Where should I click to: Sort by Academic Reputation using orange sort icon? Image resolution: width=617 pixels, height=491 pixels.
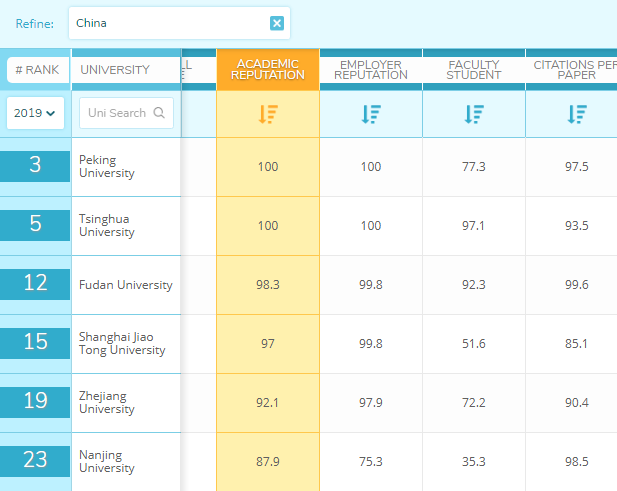[268, 114]
